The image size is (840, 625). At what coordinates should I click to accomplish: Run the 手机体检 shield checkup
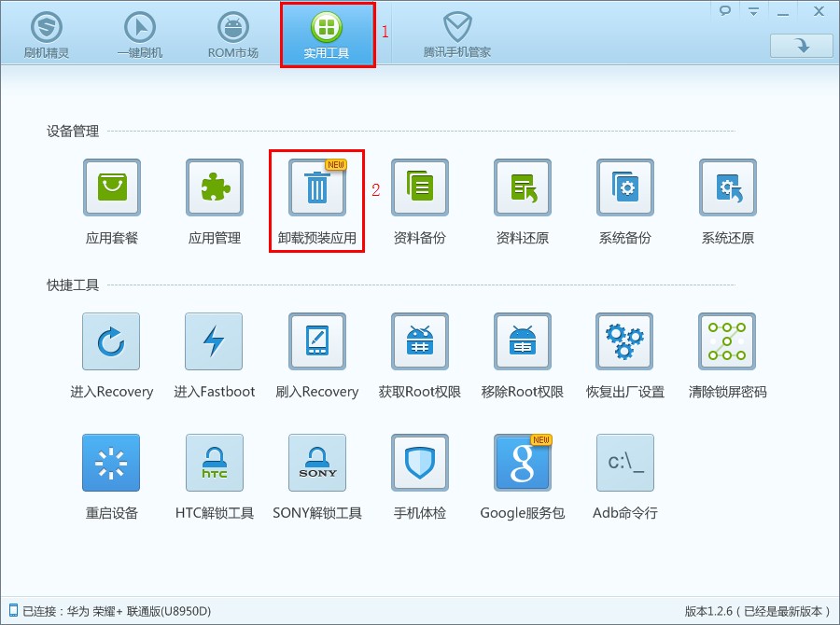(420, 463)
